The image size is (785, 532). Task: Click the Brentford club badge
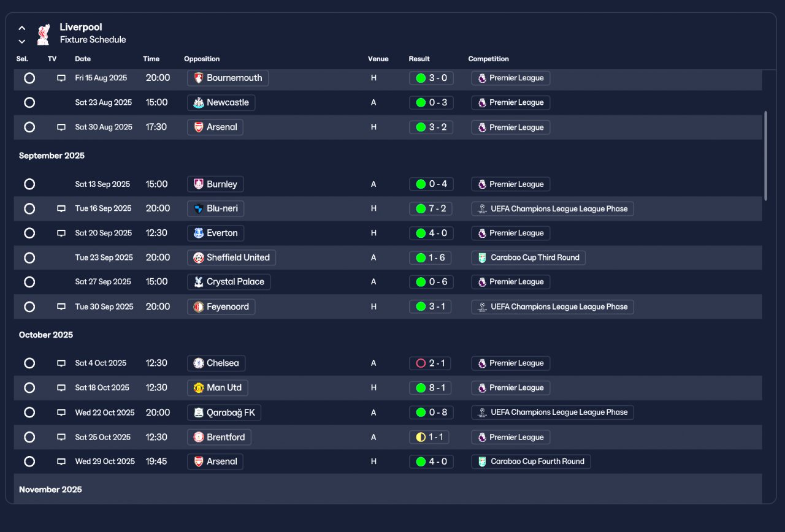coord(199,437)
